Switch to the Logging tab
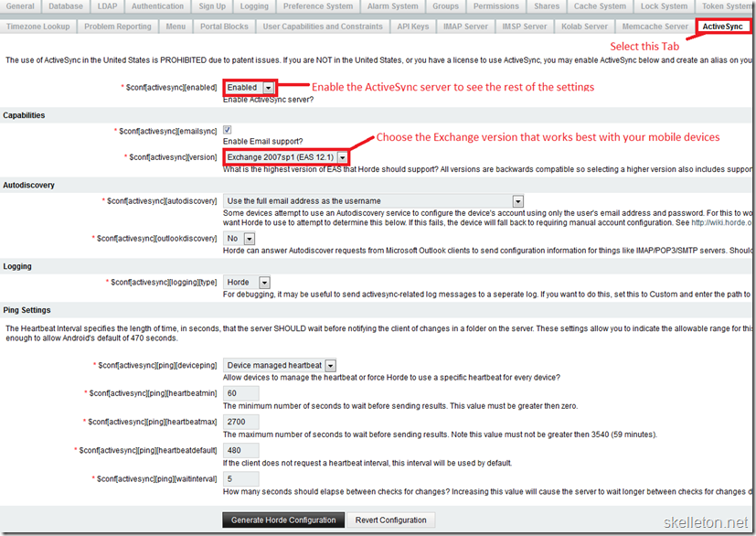The width and height of the screenshot is (756, 536). pos(254,6)
